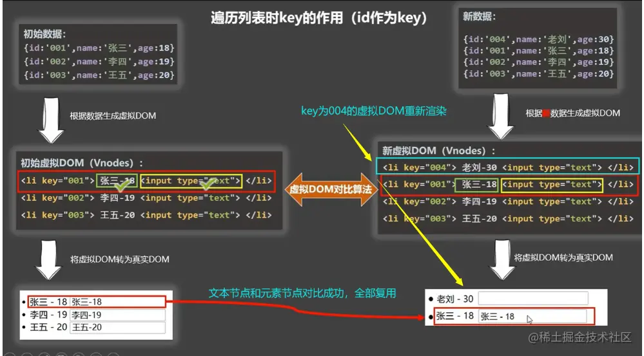Focus the input containing "张三-18" in the left list
The width and height of the screenshot is (644, 356).
tap(117, 302)
